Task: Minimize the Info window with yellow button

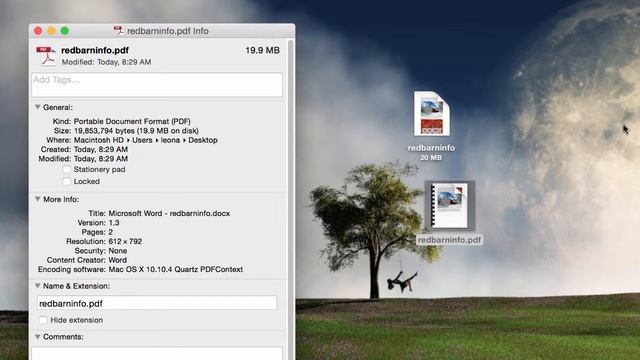Action: tap(51, 31)
